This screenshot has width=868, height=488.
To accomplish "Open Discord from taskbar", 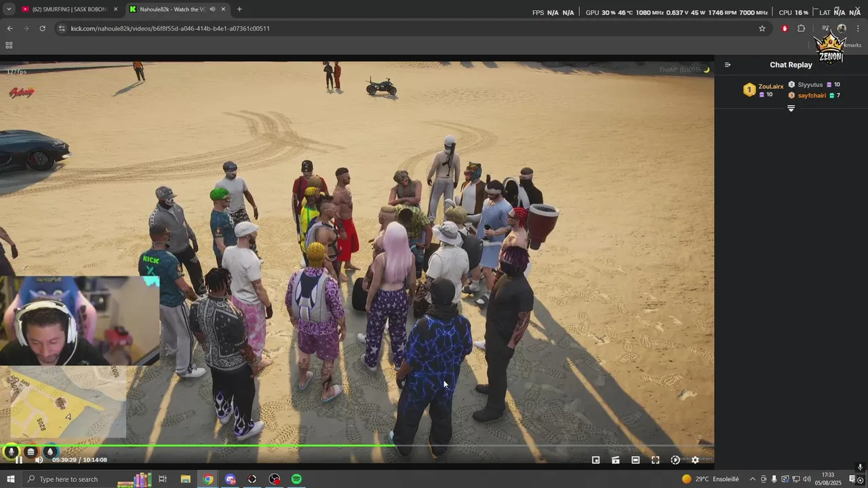I will (231, 479).
